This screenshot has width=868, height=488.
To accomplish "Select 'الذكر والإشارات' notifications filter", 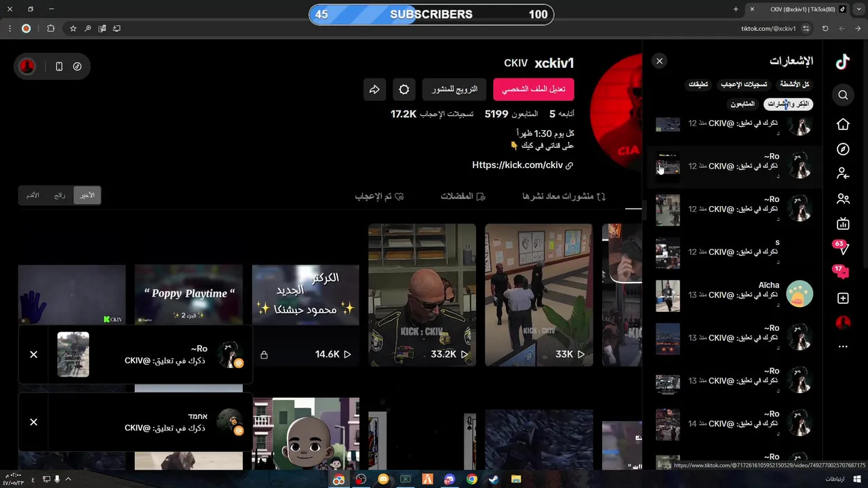I will tap(788, 104).
